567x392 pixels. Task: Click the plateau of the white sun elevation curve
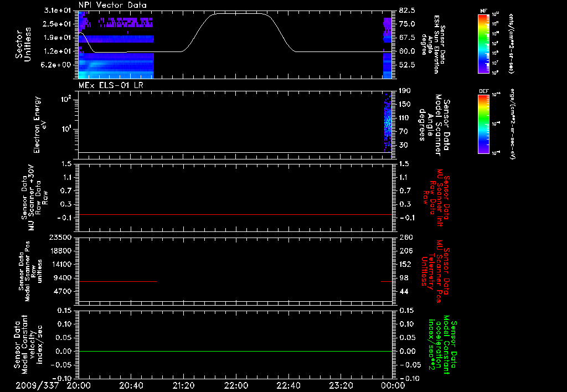pyautogui.click(x=239, y=14)
